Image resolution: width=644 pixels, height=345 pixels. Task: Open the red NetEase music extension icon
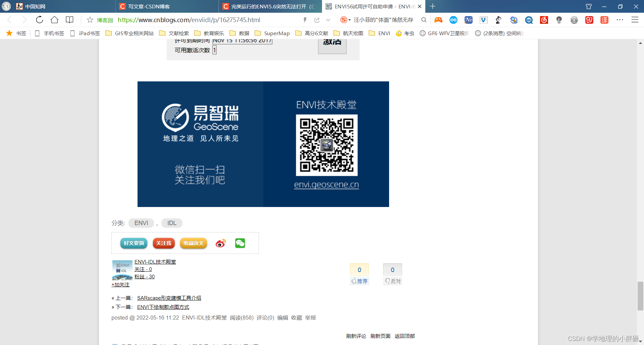544,20
